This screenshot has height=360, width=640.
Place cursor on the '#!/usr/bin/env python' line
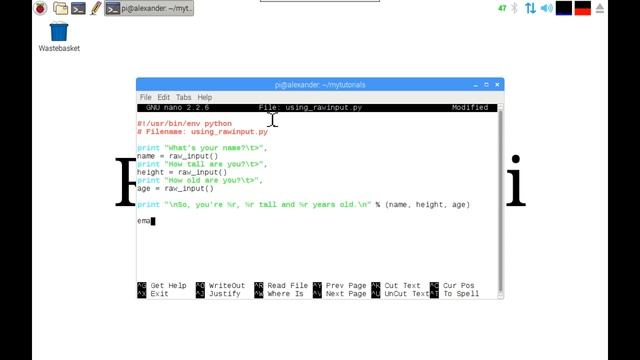[184, 123]
